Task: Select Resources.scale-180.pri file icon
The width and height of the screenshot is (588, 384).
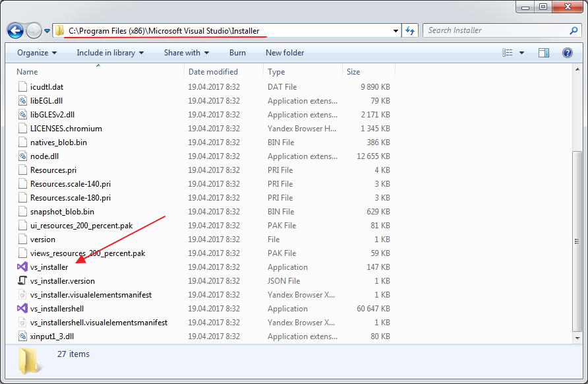Action: tap(22, 198)
